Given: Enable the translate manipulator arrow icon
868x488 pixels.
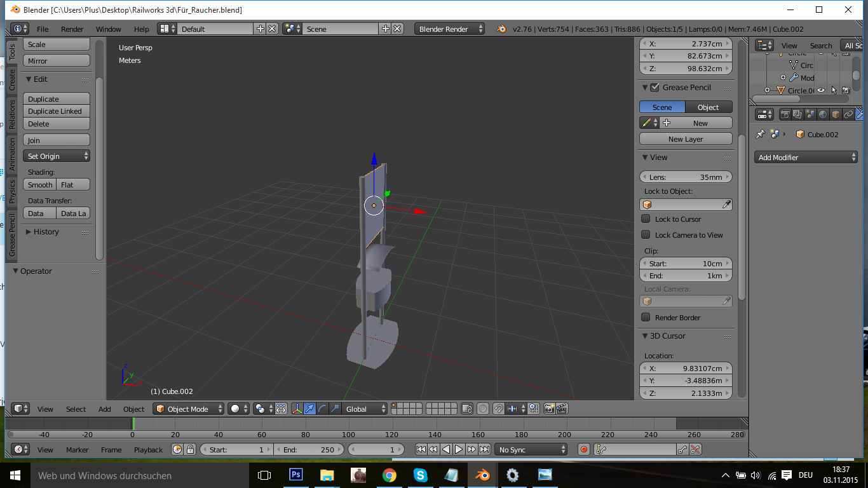Looking at the screenshot, I should coord(309,409).
